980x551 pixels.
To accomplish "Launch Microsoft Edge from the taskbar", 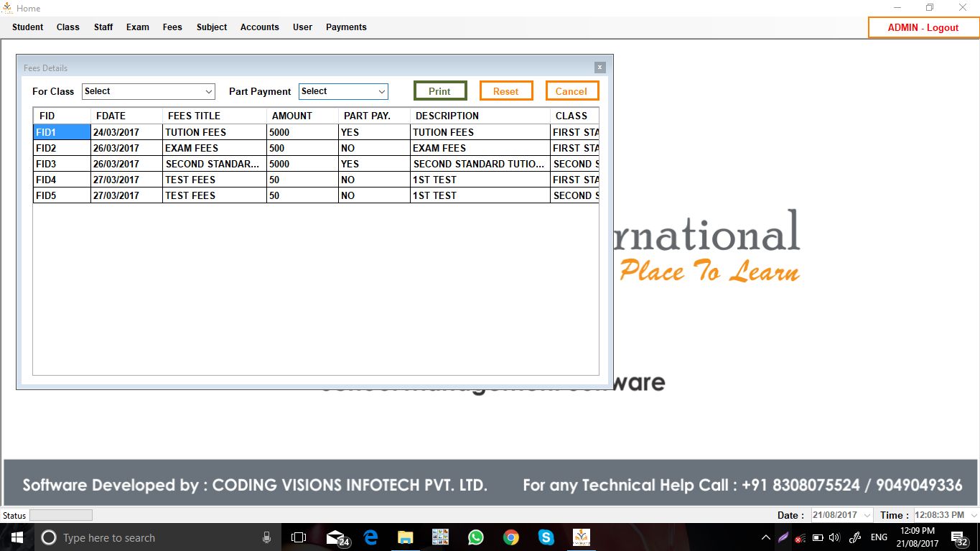I will pos(370,537).
